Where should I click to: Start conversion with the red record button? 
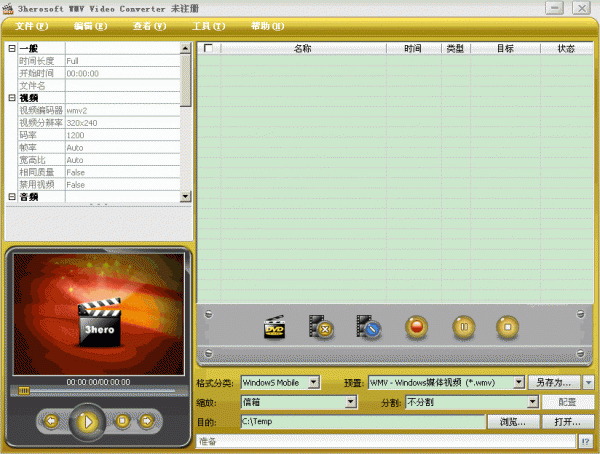[x=416, y=327]
